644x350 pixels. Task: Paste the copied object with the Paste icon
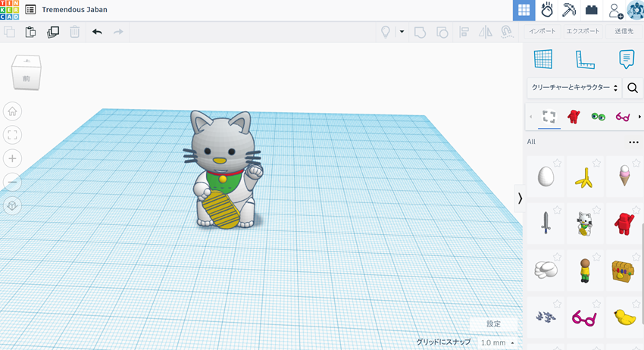(x=30, y=32)
